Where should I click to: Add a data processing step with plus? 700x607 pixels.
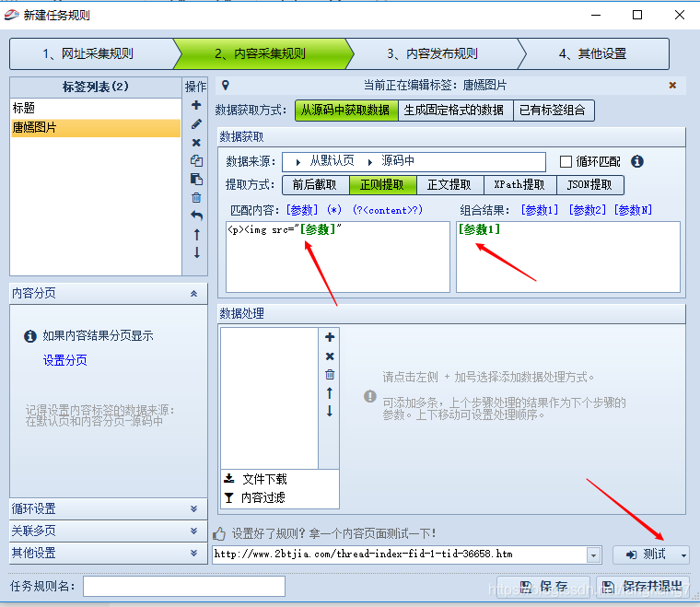pos(330,337)
